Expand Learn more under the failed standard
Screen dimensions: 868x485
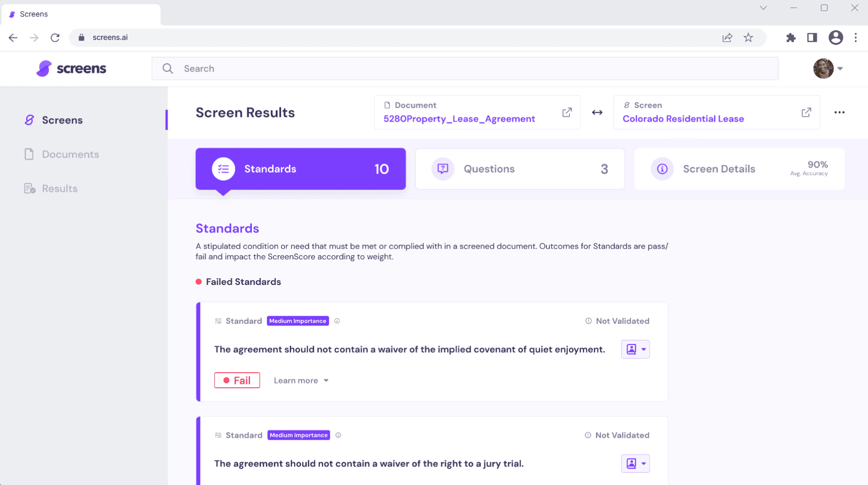coord(300,380)
